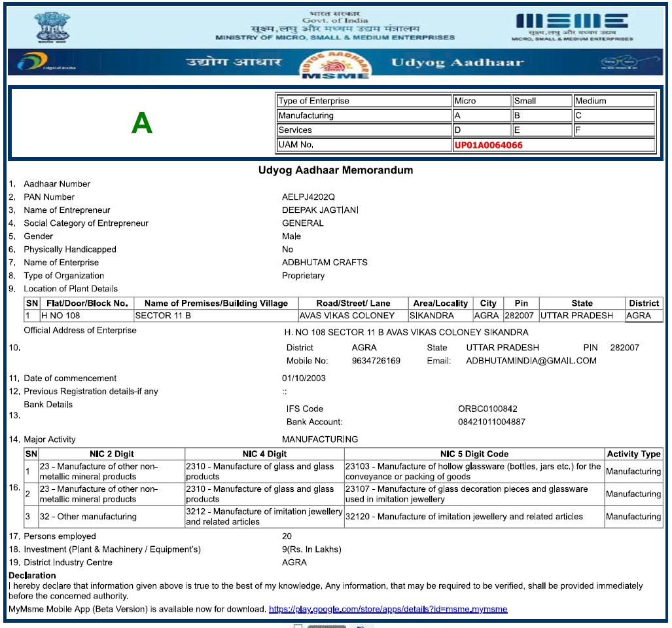
Task: Click the MSME logo in header
Action: pos(571,24)
